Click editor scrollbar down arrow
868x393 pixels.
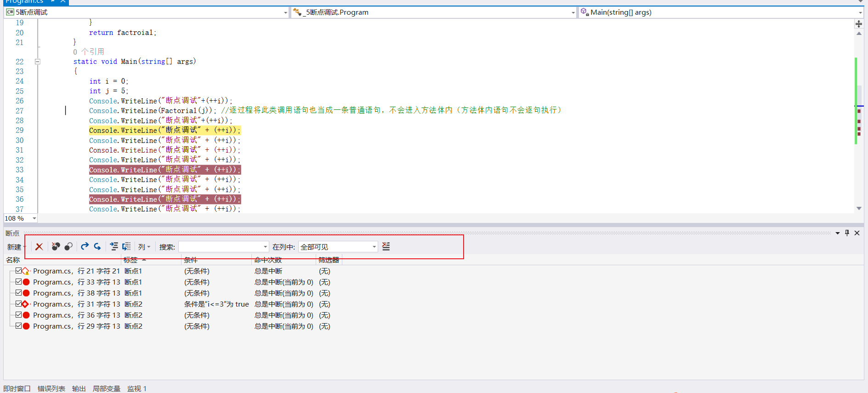click(x=859, y=209)
